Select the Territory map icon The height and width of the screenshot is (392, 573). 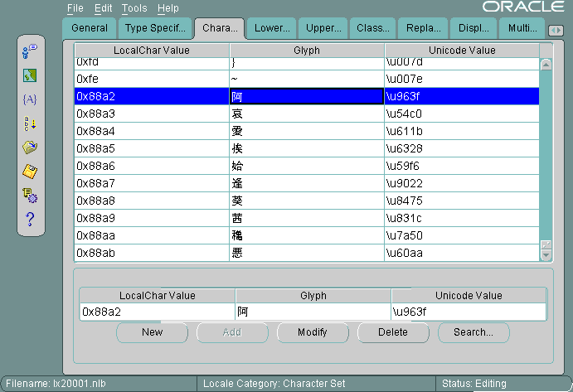click(30, 76)
